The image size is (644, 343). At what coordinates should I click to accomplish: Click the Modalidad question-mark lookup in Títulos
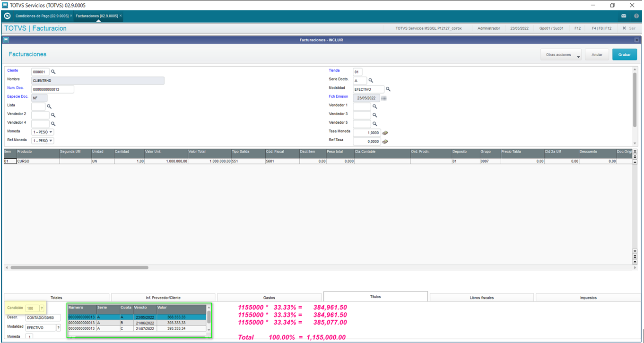(59, 327)
